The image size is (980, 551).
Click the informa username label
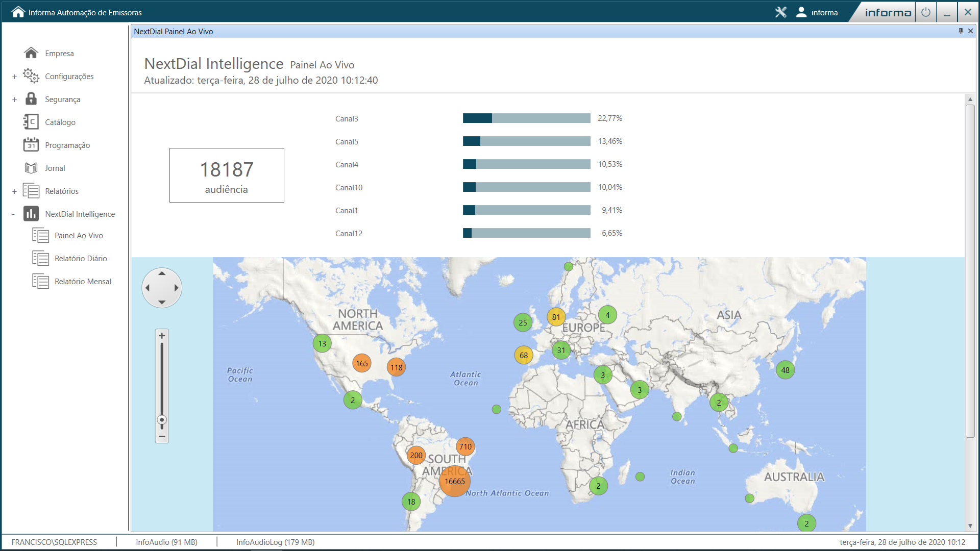point(824,12)
